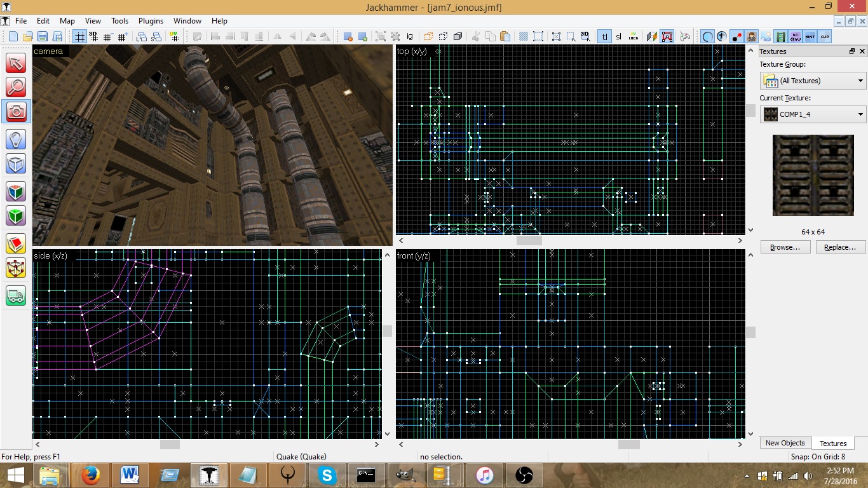Viewport: 868px width, 488px height.
Task: Select the Apply Current Texture tool
Action: pos(16,215)
